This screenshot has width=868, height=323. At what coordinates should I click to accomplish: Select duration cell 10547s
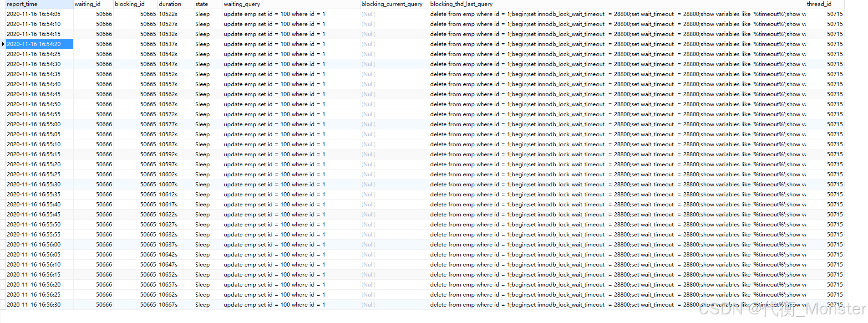point(176,64)
